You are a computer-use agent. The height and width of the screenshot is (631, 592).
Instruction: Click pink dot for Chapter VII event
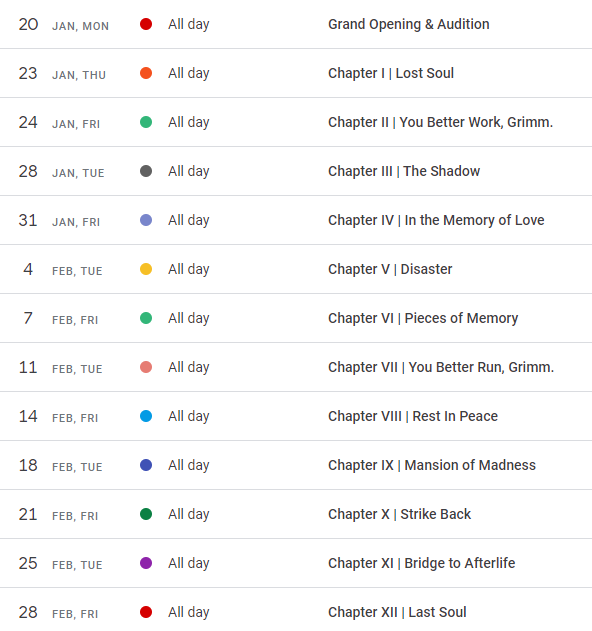click(146, 367)
